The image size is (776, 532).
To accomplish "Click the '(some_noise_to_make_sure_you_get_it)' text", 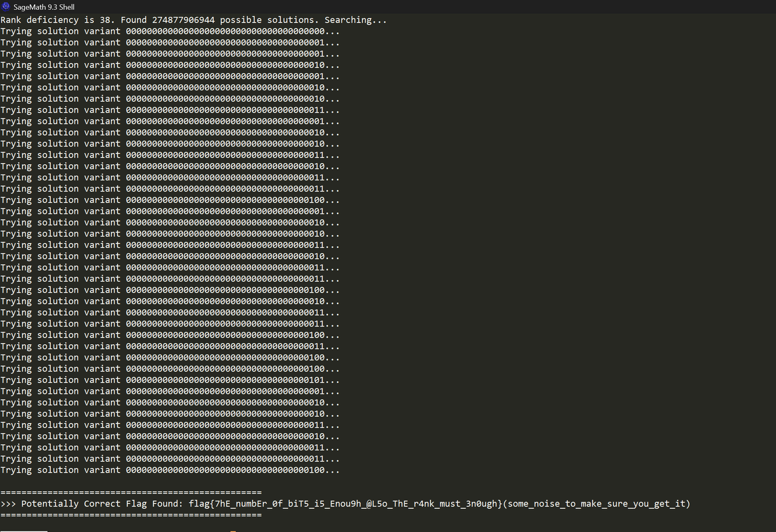I will [x=597, y=504].
